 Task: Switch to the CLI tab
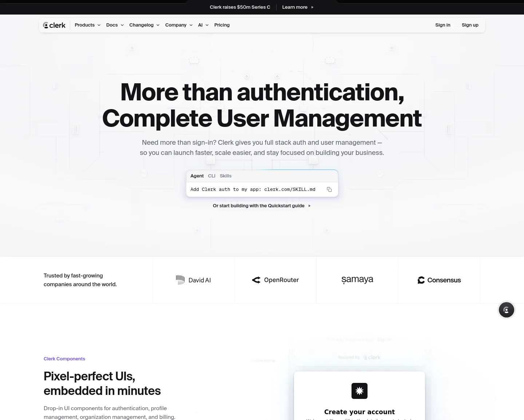tap(212, 176)
